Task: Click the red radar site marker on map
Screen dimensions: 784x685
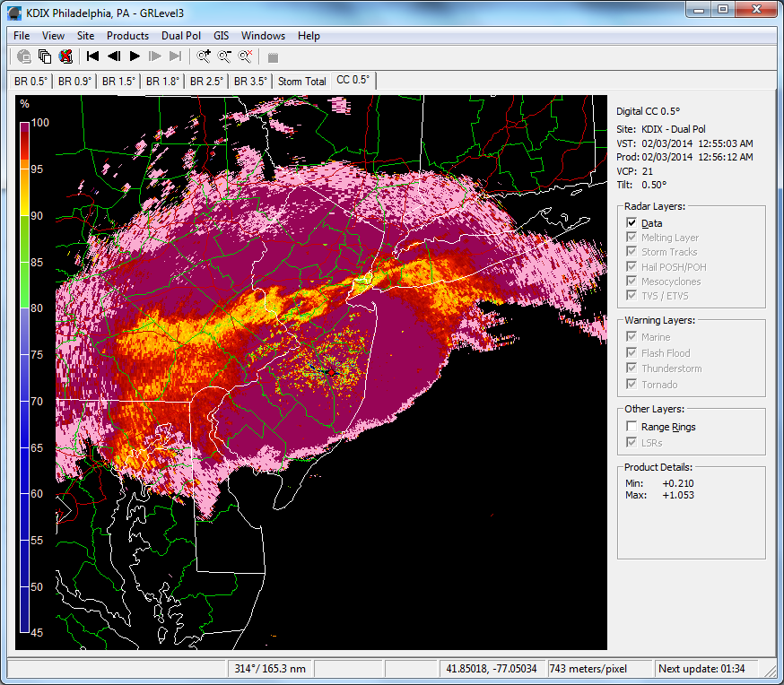Action: click(x=331, y=373)
